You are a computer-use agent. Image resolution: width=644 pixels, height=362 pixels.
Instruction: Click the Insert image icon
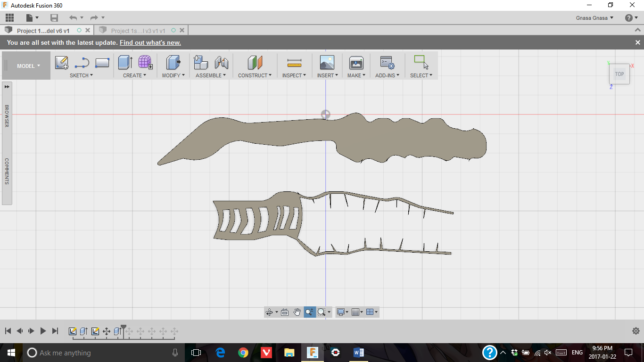point(327,63)
